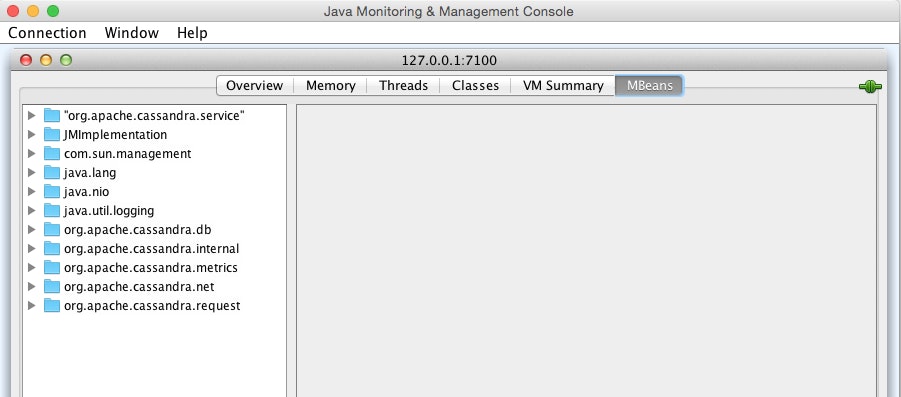Expand the java.util.logging node arrow
The image size is (901, 397).
[x=32, y=210]
